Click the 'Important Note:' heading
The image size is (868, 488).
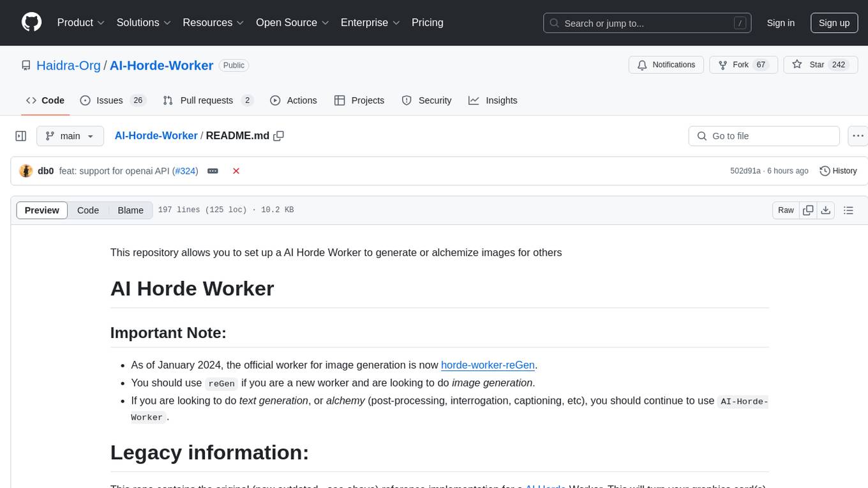pyautogui.click(x=168, y=333)
